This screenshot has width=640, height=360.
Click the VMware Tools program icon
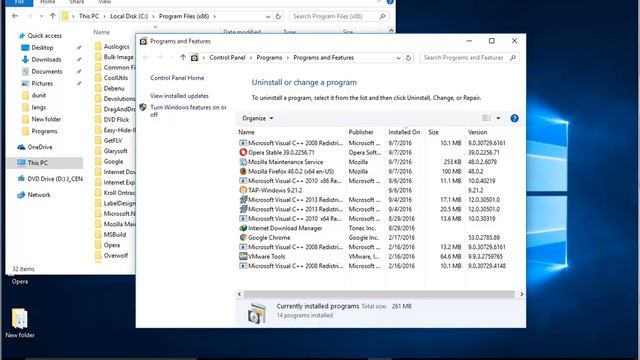click(x=243, y=256)
